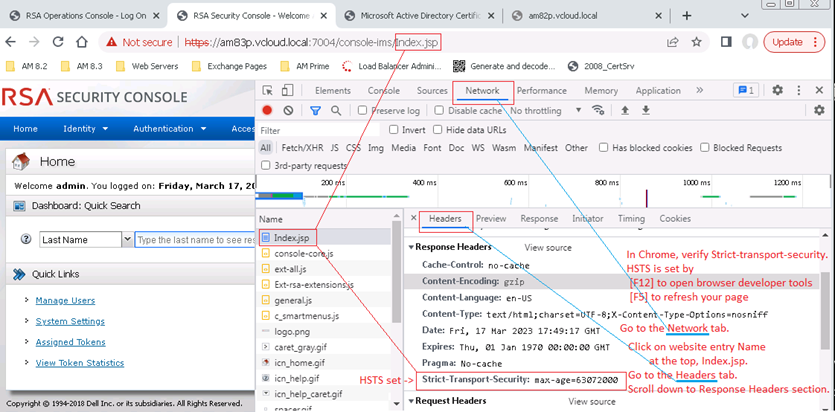Collapse the Response Headers section
The height and width of the screenshot is (412, 835).
[x=412, y=247]
